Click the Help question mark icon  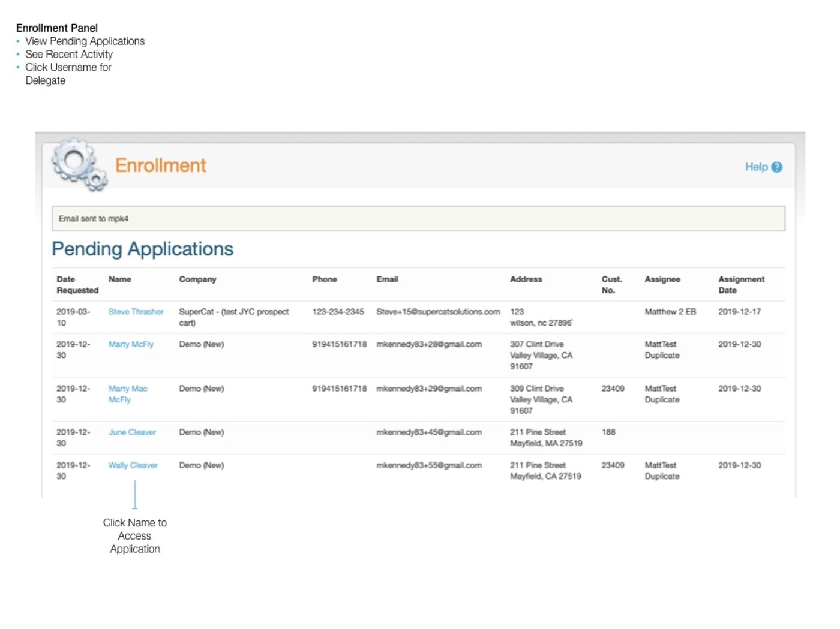tap(776, 167)
